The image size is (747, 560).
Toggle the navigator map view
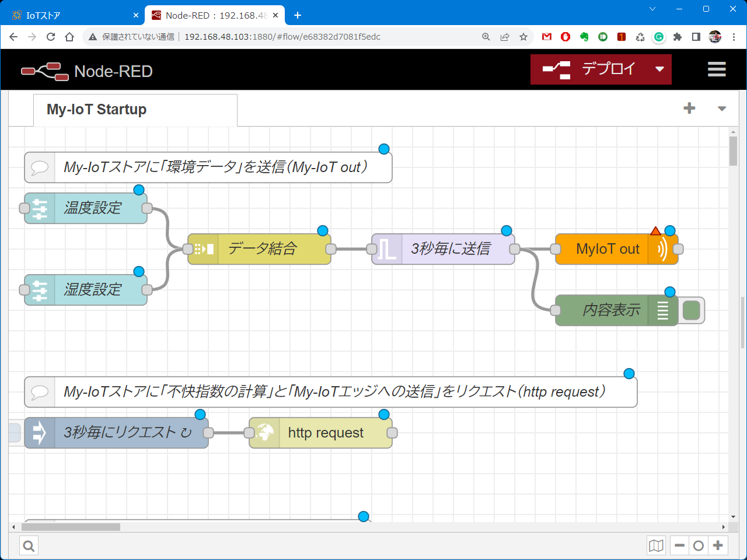(x=656, y=546)
